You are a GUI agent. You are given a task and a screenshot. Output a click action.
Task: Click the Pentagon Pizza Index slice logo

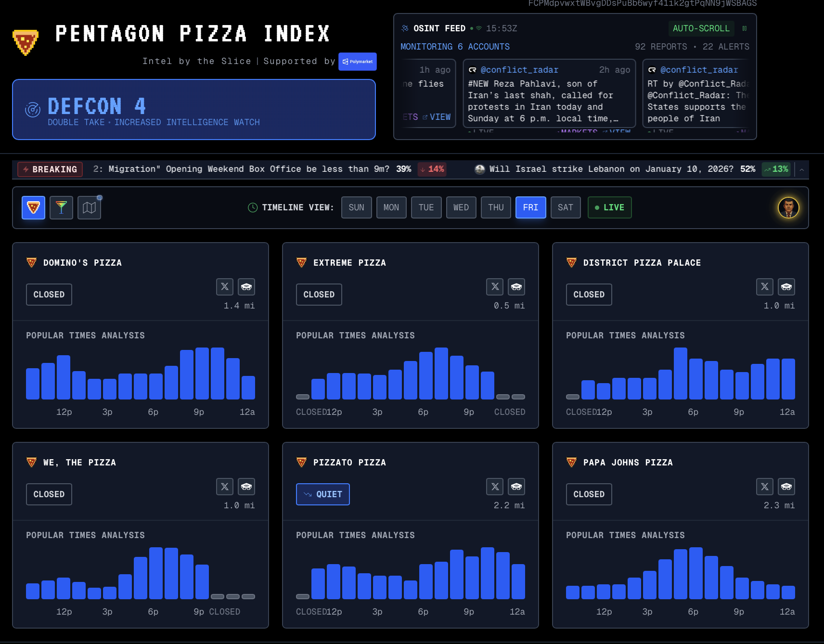(x=26, y=42)
